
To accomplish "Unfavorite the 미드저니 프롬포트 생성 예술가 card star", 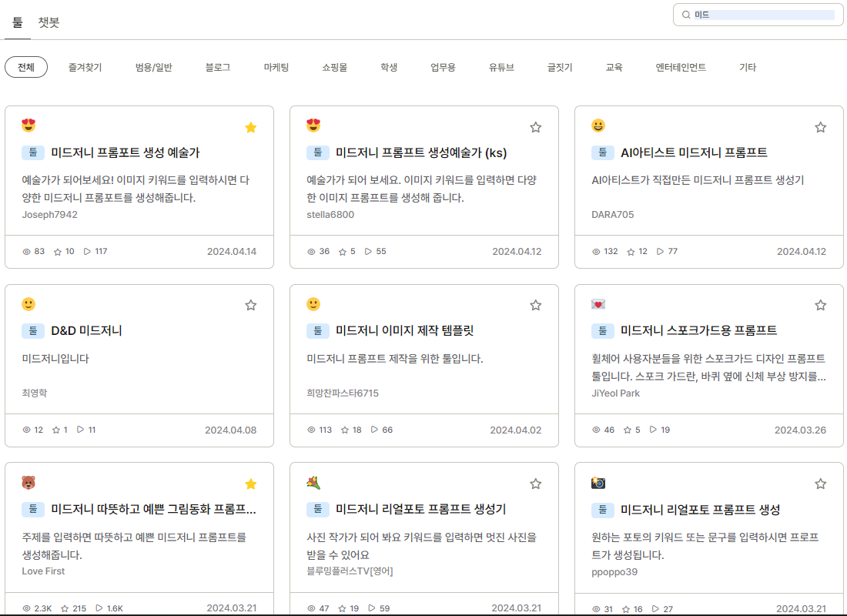I will [251, 128].
